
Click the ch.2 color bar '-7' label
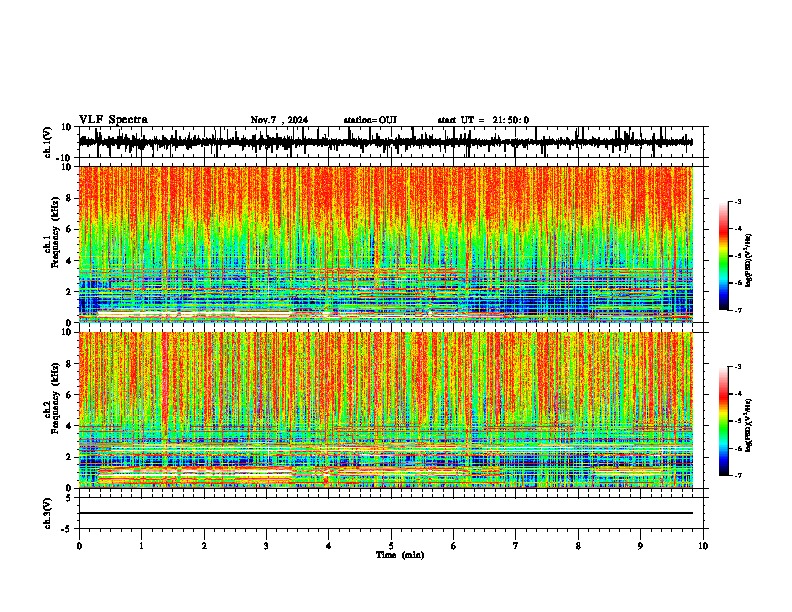737,476
